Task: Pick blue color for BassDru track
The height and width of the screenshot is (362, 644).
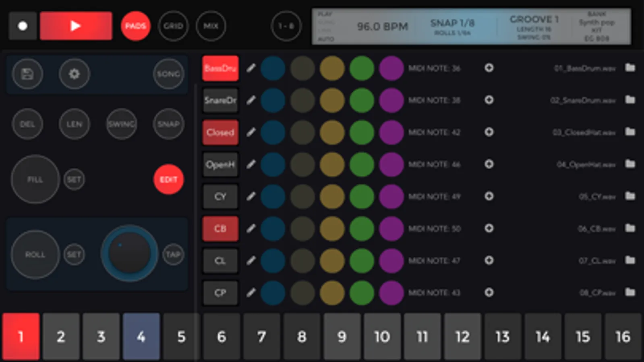Action: click(x=273, y=68)
